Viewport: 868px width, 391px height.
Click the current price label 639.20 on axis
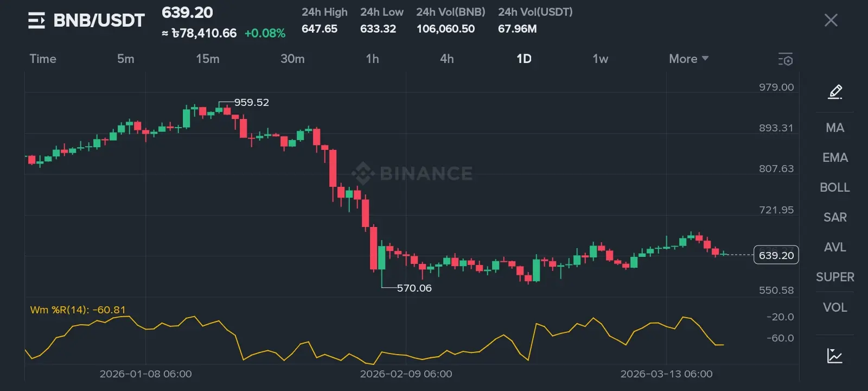point(776,255)
